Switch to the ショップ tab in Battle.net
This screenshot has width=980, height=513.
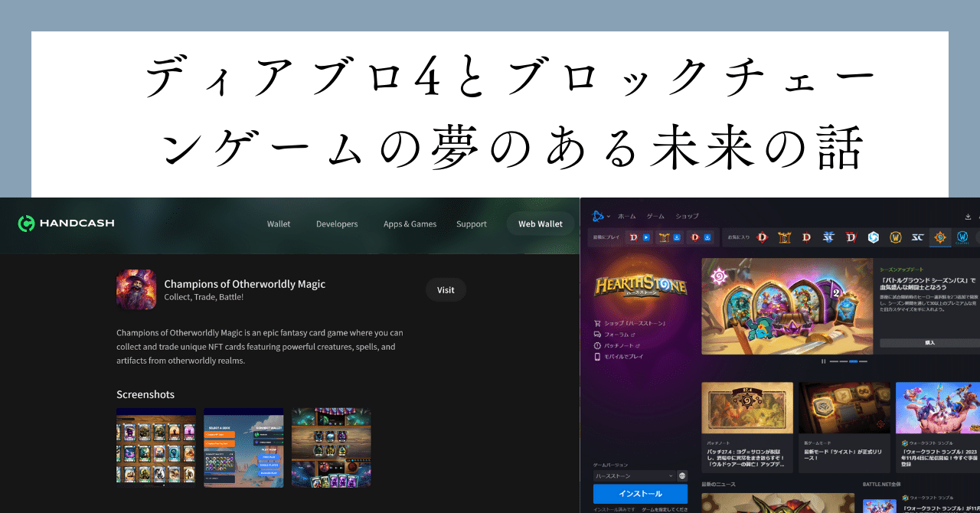[x=686, y=216]
